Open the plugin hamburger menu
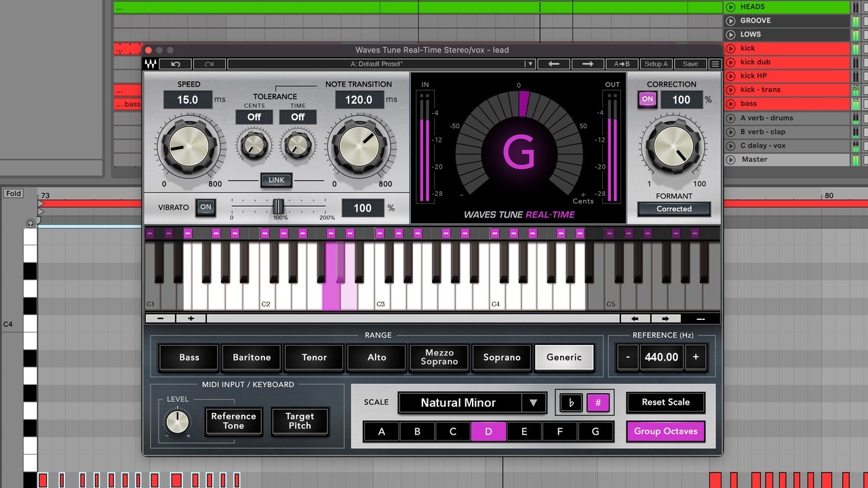Image resolution: width=868 pixels, height=488 pixels. click(715, 64)
